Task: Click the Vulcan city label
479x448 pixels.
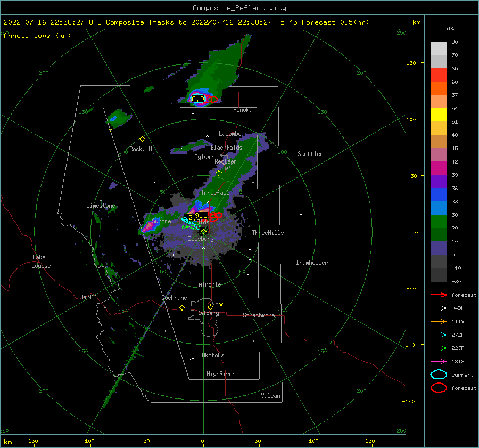Action: 271,396
